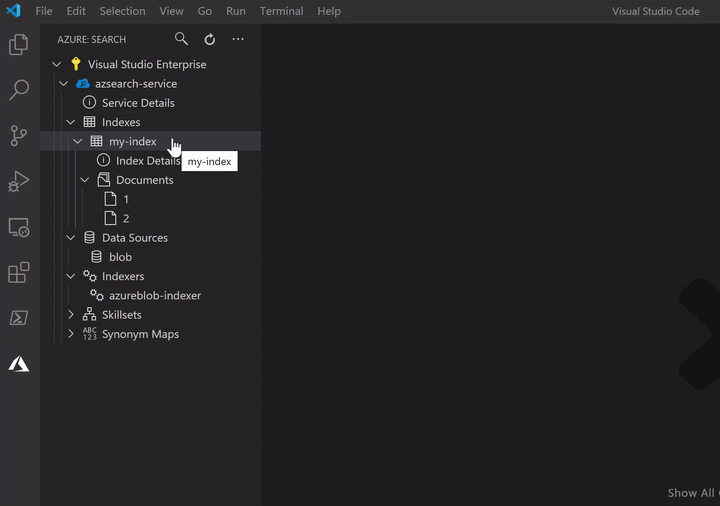Open the Terminal menu
Screen dimensions: 720x506
[281, 11]
